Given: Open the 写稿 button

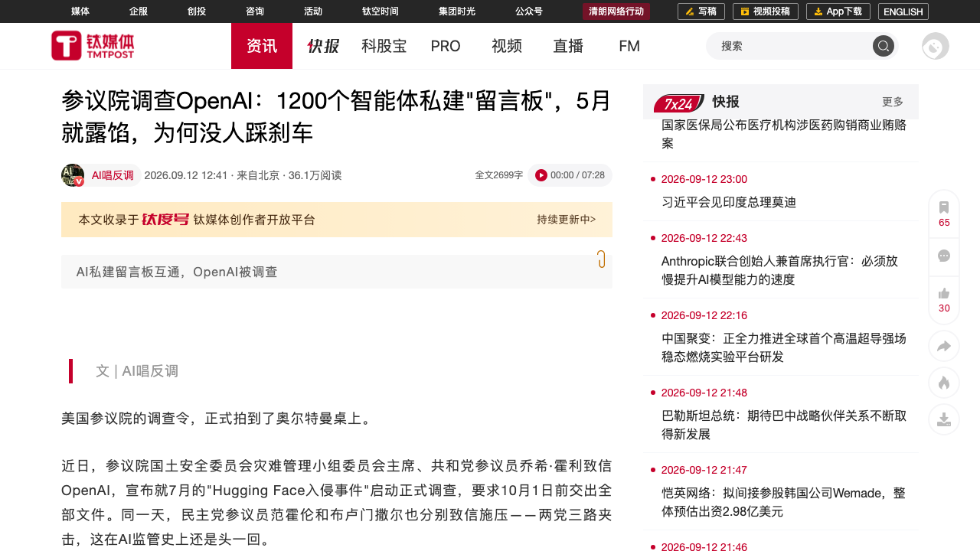Looking at the screenshot, I should click(701, 11).
